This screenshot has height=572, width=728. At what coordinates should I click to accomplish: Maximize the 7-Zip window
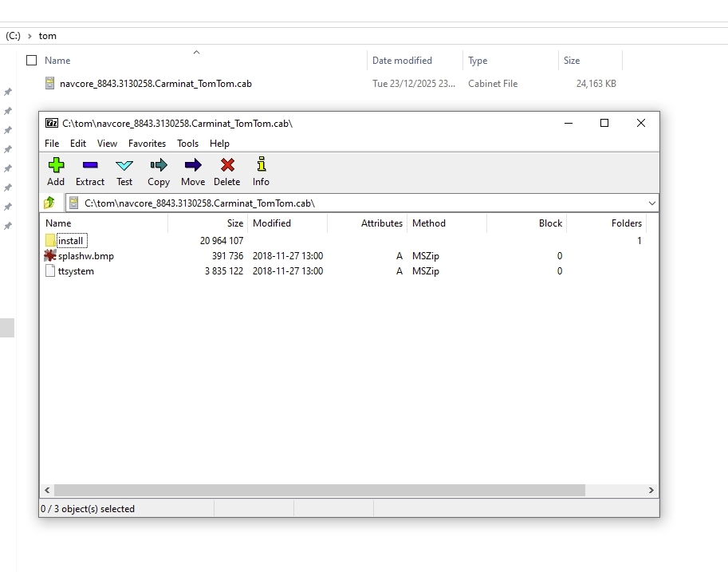604,123
